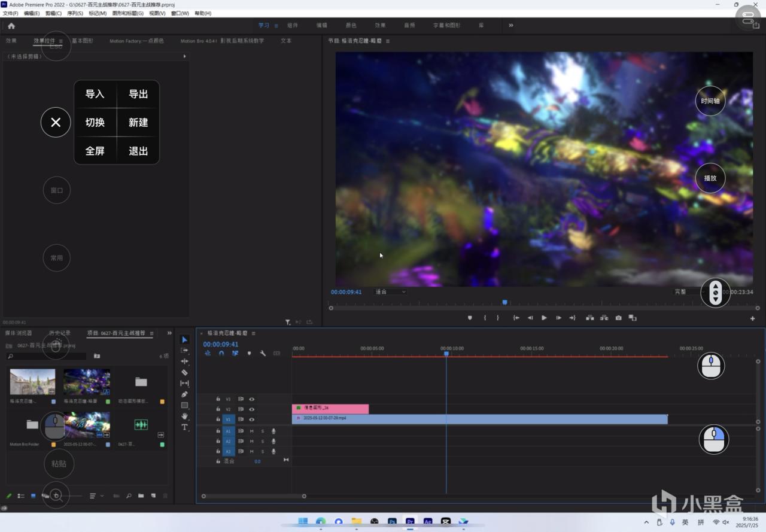The height and width of the screenshot is (532, 766).
Task: Switch to the 基本图形 panel tab
Action: click(83, 41)
